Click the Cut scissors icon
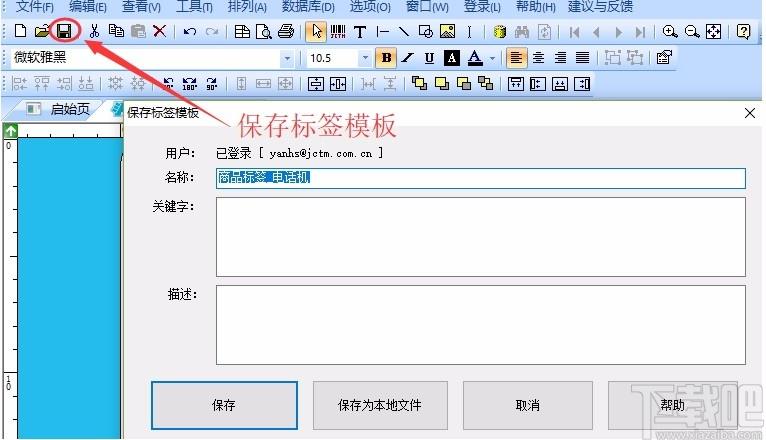 (x=94, y=32)
